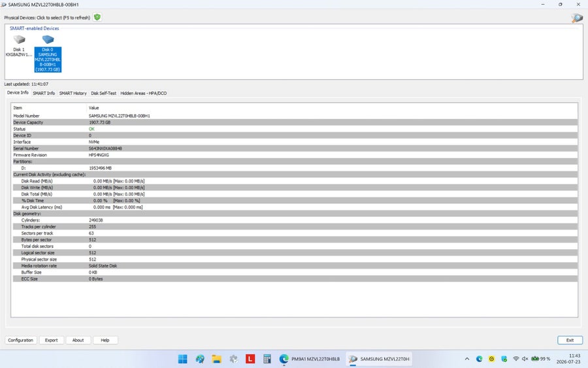Image resolution: width=588 pixels, height=368 pixels.
Task: Click the Export button
Action: pos(52,341)
